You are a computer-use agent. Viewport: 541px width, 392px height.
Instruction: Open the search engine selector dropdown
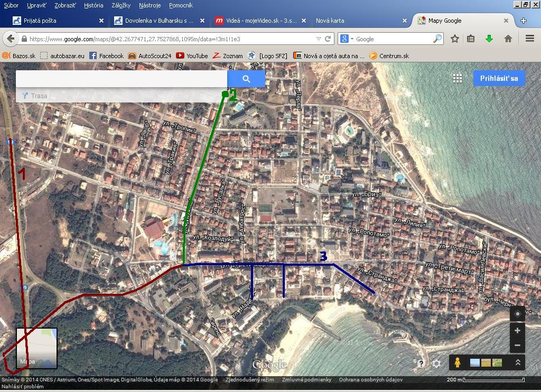click(x=346, y=39)
